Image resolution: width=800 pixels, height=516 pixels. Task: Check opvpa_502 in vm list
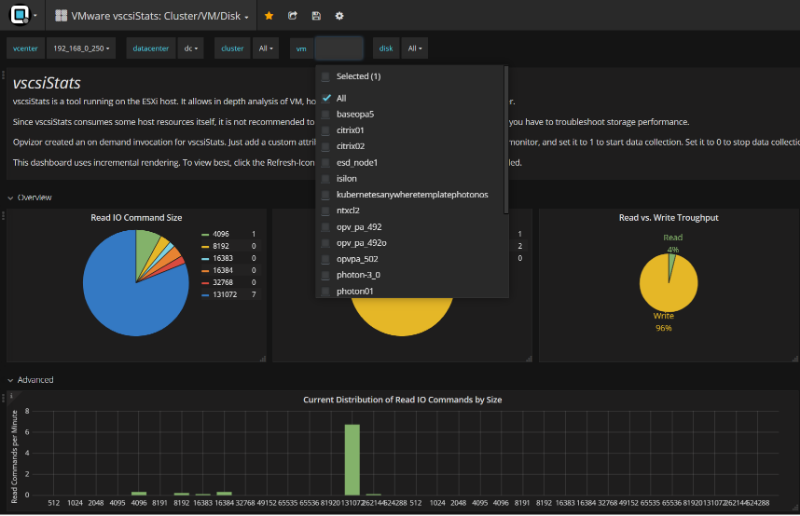click(326, 259)
